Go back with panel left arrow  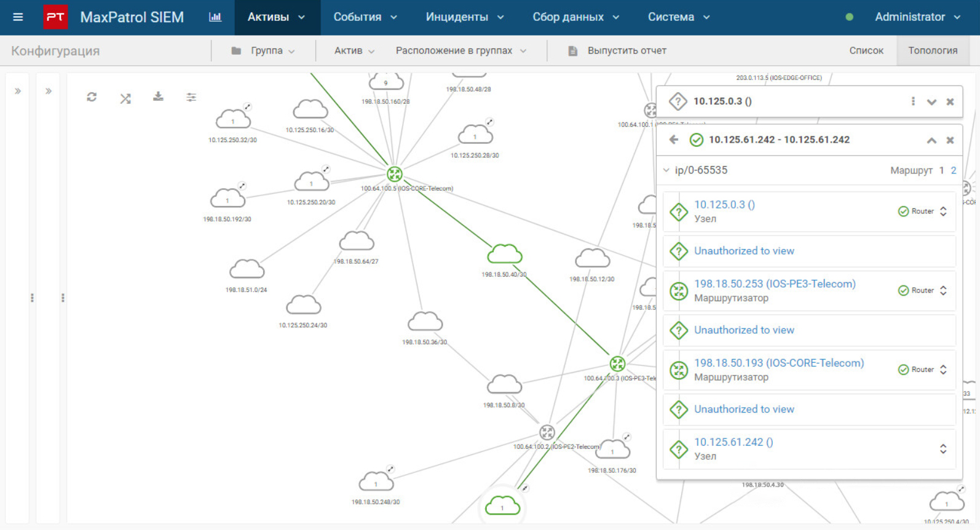click(x=674, y=140)
